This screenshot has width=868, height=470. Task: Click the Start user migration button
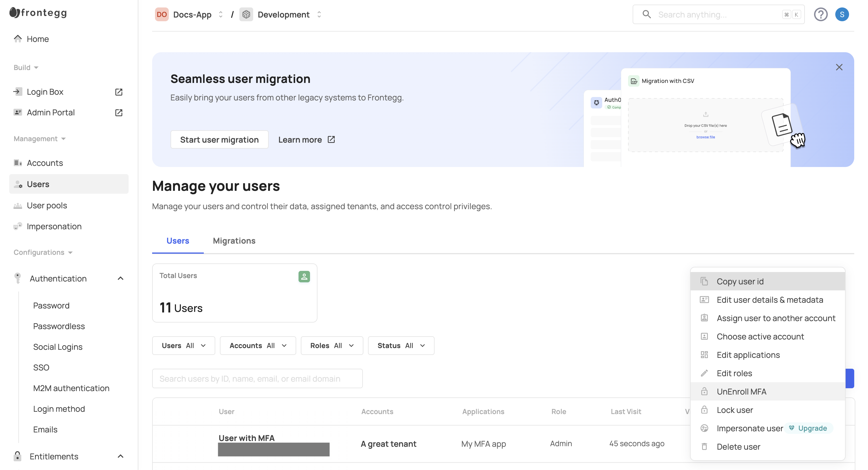pos(219,139)
